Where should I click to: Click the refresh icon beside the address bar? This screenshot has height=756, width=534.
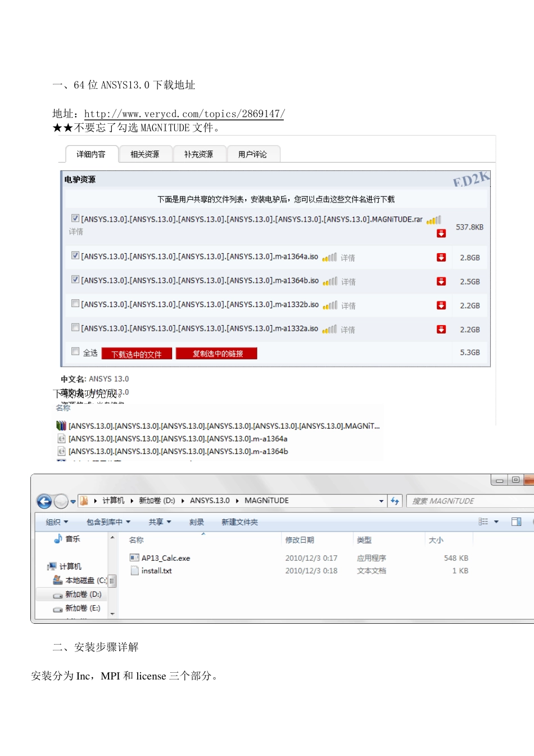pyautogui.click(x=395, y=501)
